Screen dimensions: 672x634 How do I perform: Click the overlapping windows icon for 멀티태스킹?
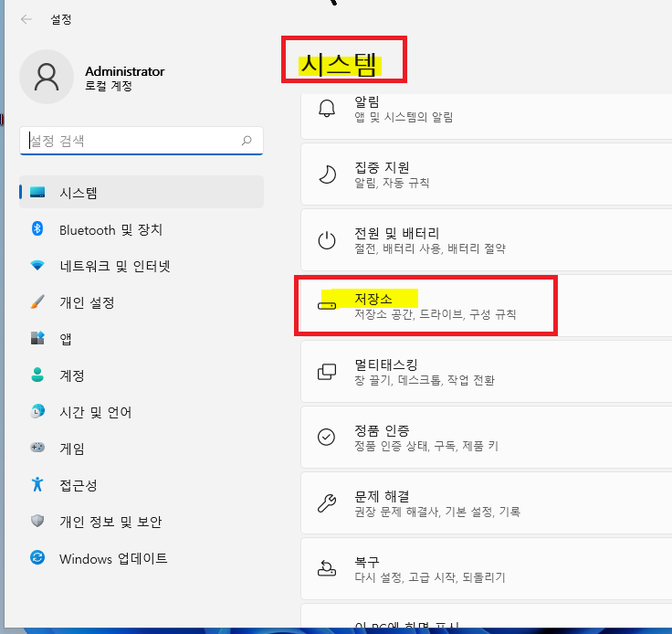pos(327,372)
